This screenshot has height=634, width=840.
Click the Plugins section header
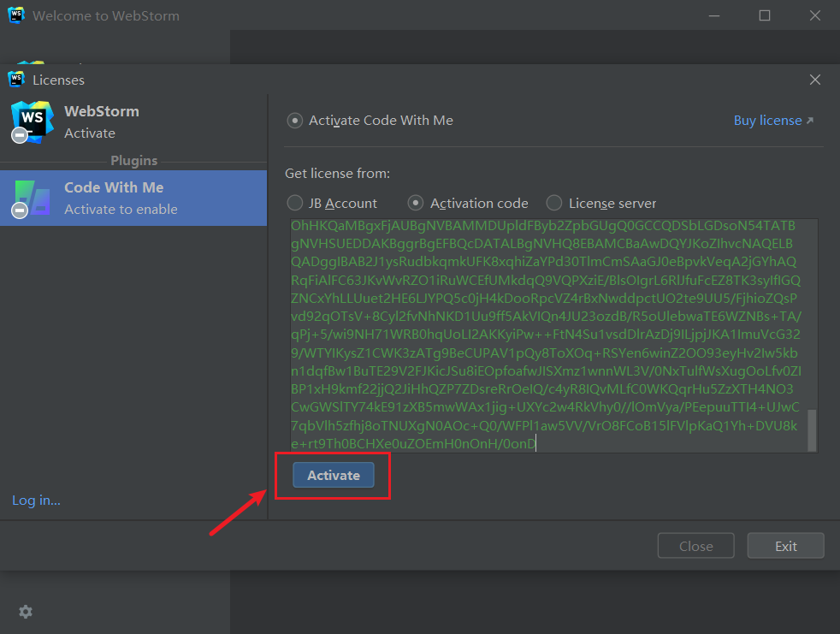[134, 161]
